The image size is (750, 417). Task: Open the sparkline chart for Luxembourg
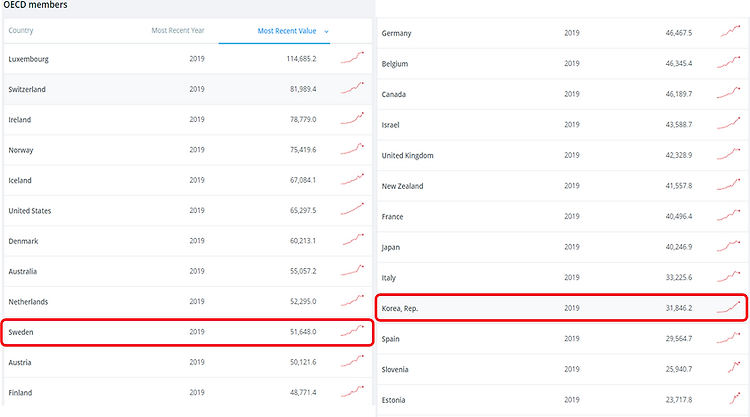tap(353, 57)
